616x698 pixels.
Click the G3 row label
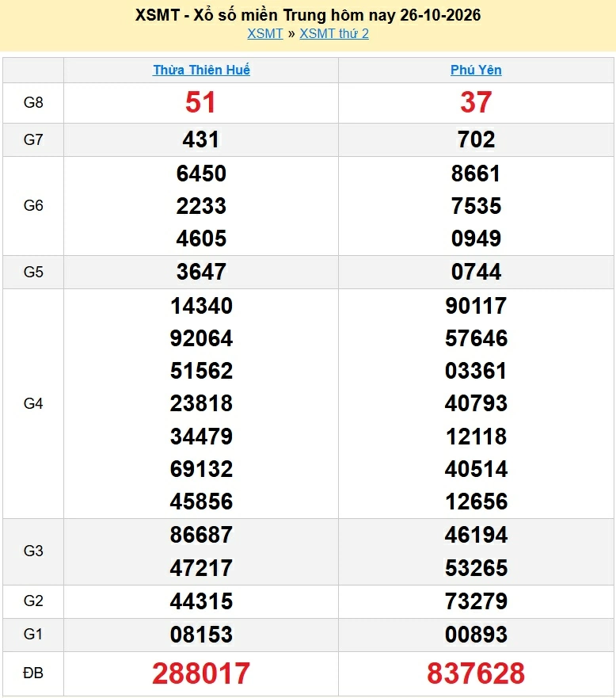[x=33, y=551]
